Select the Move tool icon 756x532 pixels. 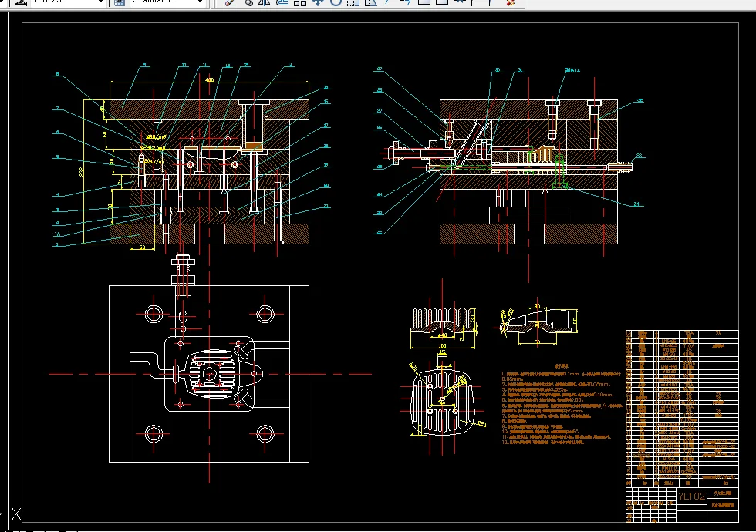coord(317,2)
